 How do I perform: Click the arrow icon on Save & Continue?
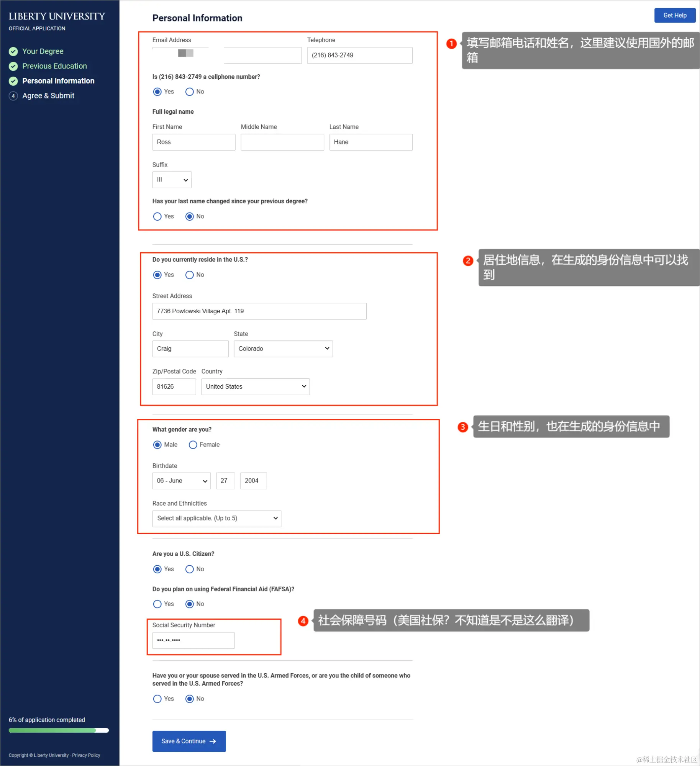213,741
